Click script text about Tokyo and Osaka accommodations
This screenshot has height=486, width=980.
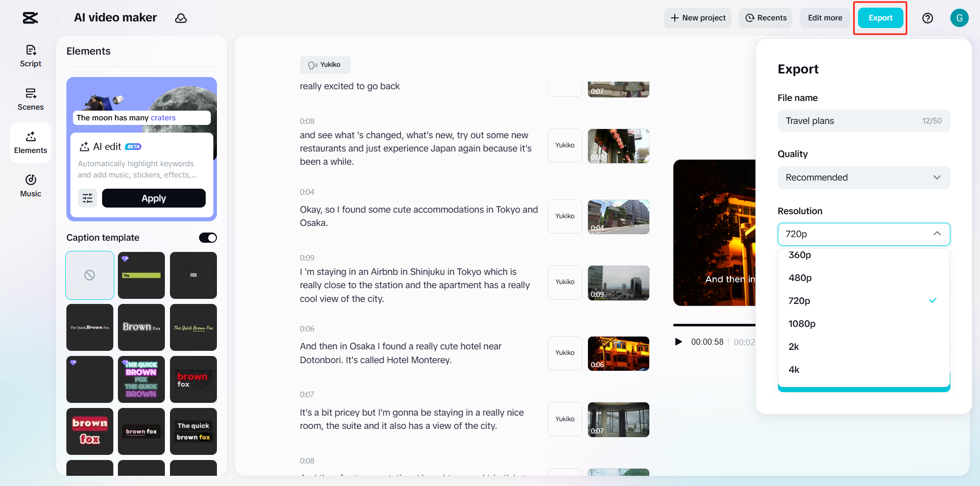(419, 216)
